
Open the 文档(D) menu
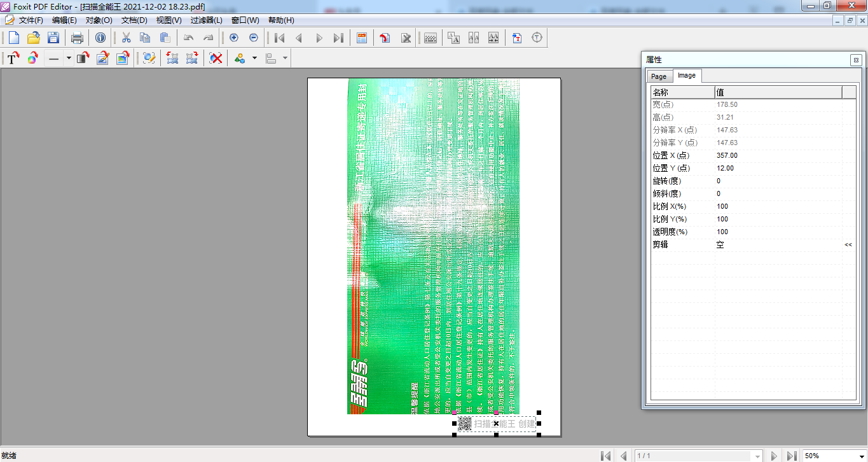tap(134, 20)
